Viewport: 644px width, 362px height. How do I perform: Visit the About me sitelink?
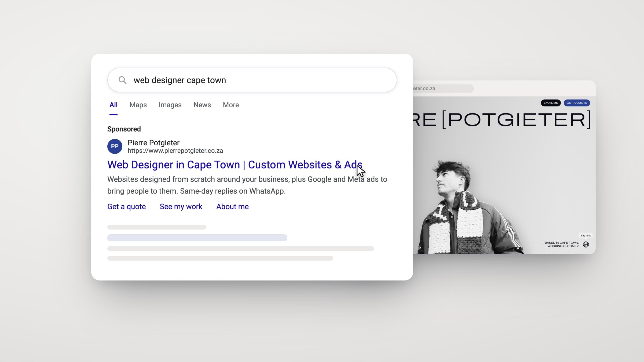232,206
